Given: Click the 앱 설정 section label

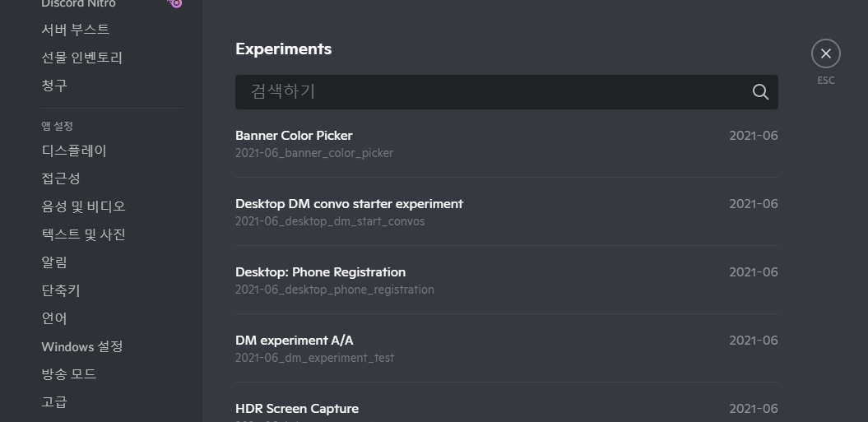Looking at the screenshot, I should [57, 126].
